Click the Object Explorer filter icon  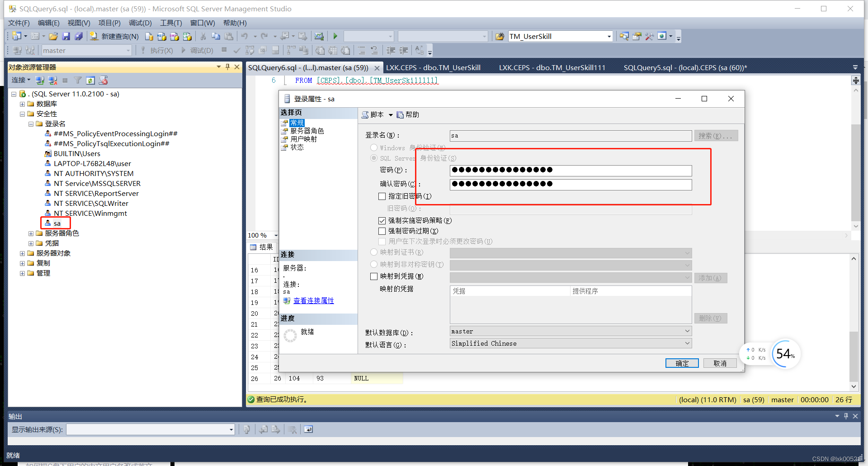(78, 80)
